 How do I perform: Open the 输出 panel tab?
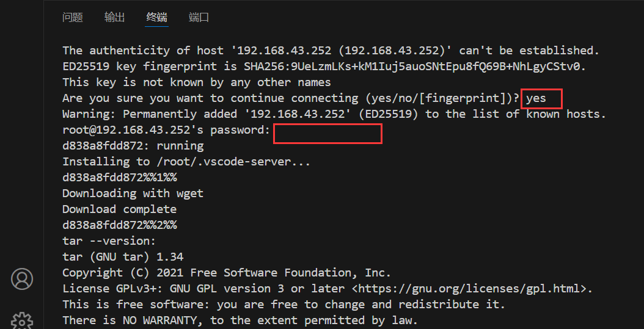point(115,17)
